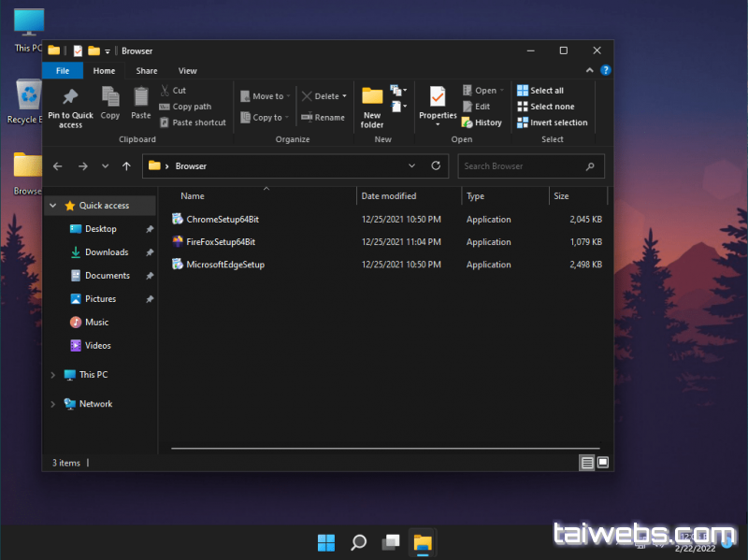Open the View ribbon tab
Image resolution: width=748 pixels, height=560 pixels.
click(188, 71)
